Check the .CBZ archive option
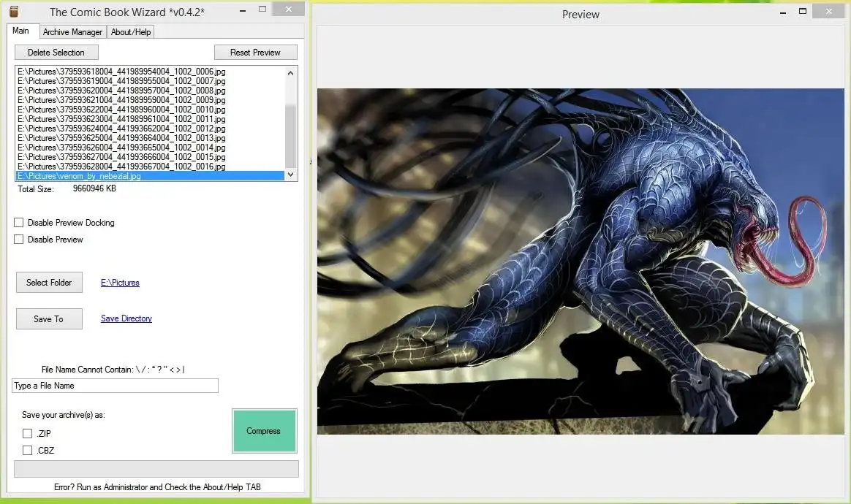 [27, 450]
